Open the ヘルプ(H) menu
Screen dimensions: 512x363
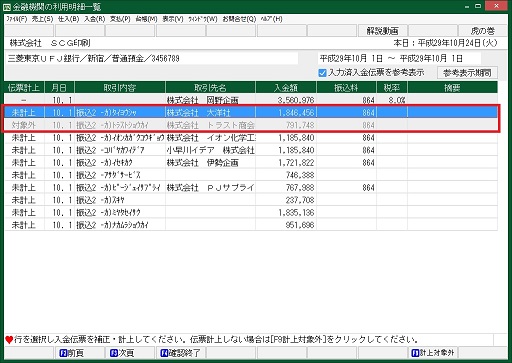(271, 19)
